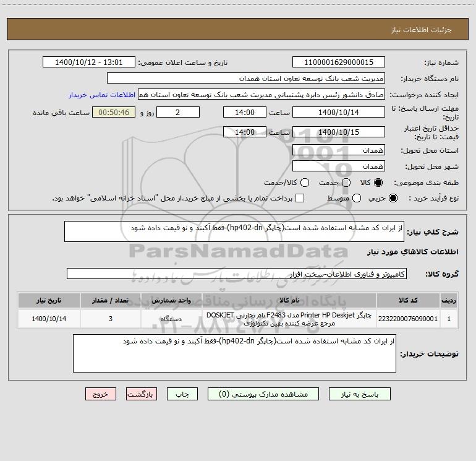Click the remaining time 00:50:46 field
The height and width of the screenshot is (461, 476).
coord(114,112)
